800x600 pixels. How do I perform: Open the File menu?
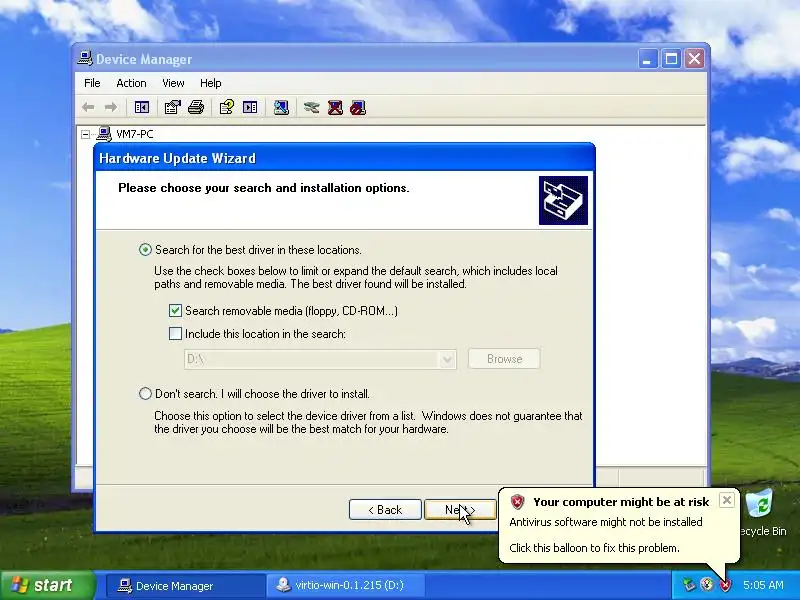coord(92,83)
